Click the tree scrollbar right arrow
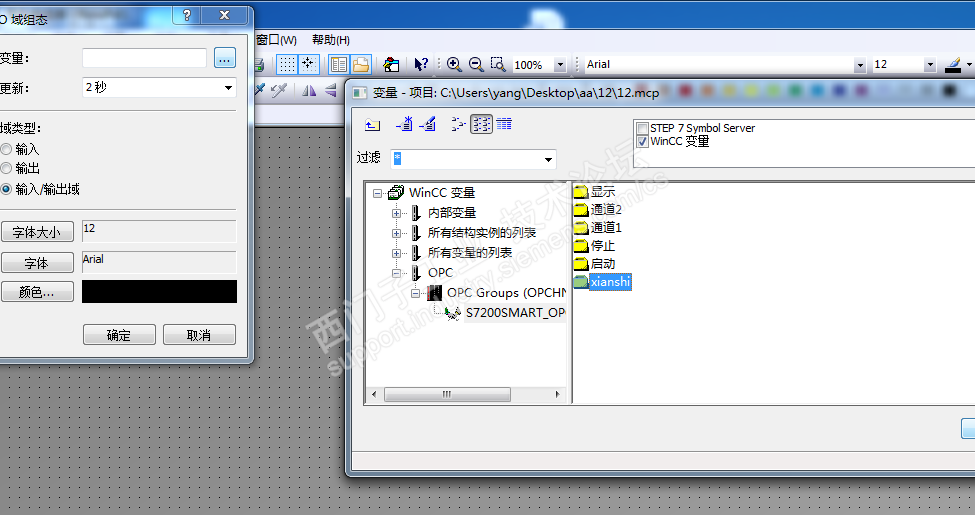 [557, 394]
